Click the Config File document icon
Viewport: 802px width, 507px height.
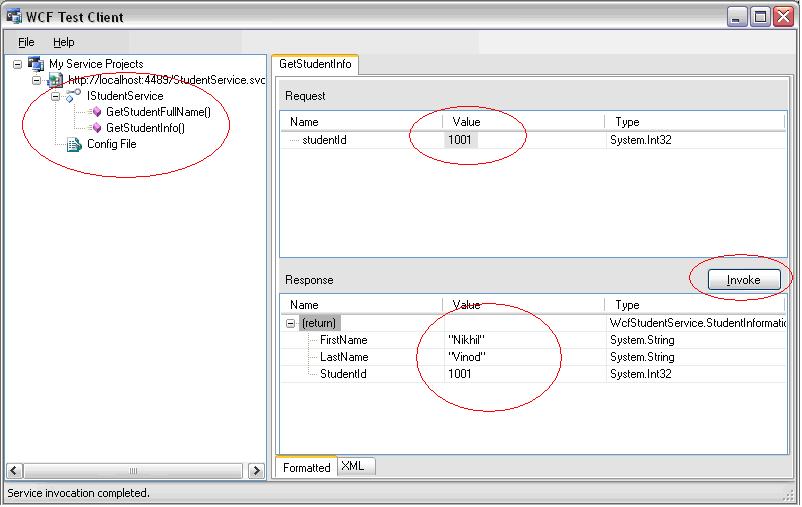73,144
